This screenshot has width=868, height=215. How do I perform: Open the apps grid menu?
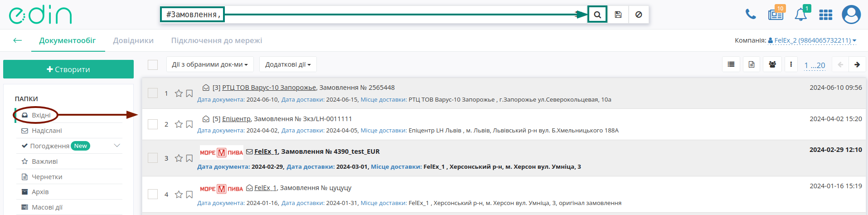[x=825, y=15]
